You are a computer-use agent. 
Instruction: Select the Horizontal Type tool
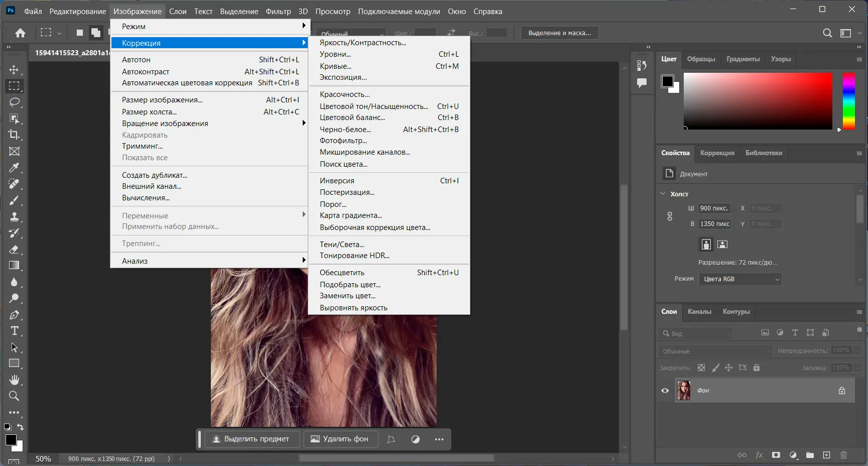pyautogui.click(x=14, y=331)
